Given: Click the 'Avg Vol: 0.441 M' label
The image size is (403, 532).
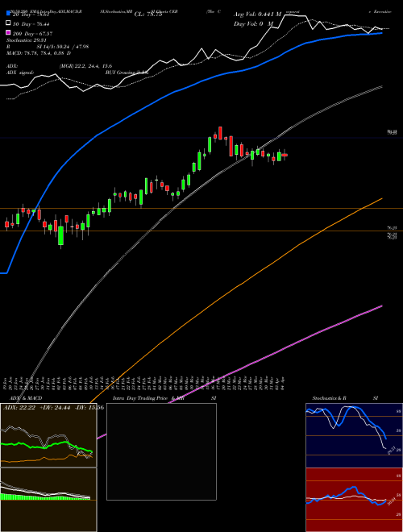Looking at the screenshot, I should tap(257, 15).
